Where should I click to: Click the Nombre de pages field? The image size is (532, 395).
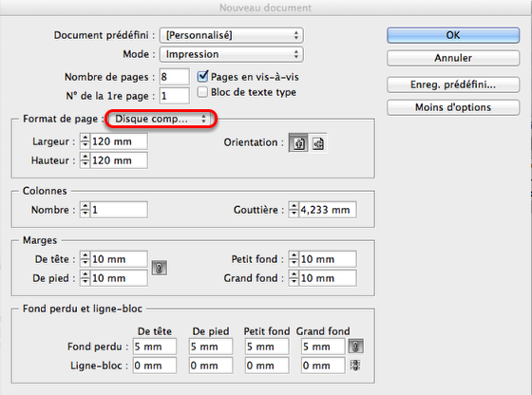(x=175, y=77)
